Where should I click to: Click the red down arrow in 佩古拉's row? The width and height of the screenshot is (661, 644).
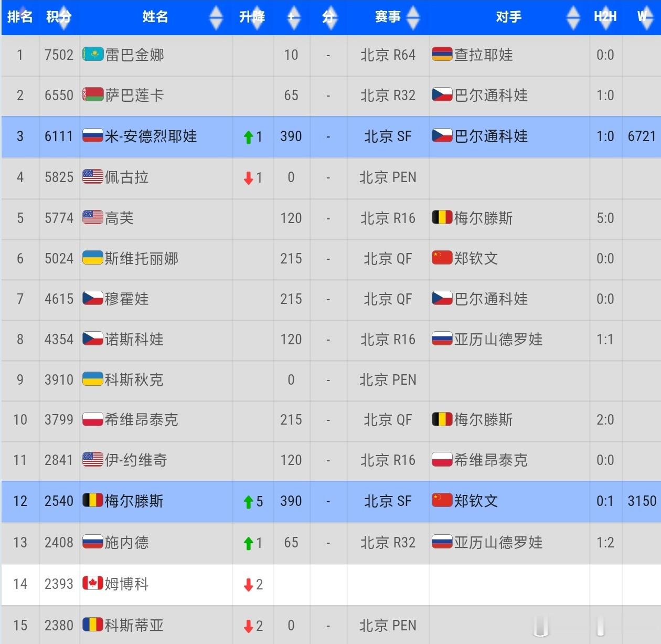tap(249, 178)
